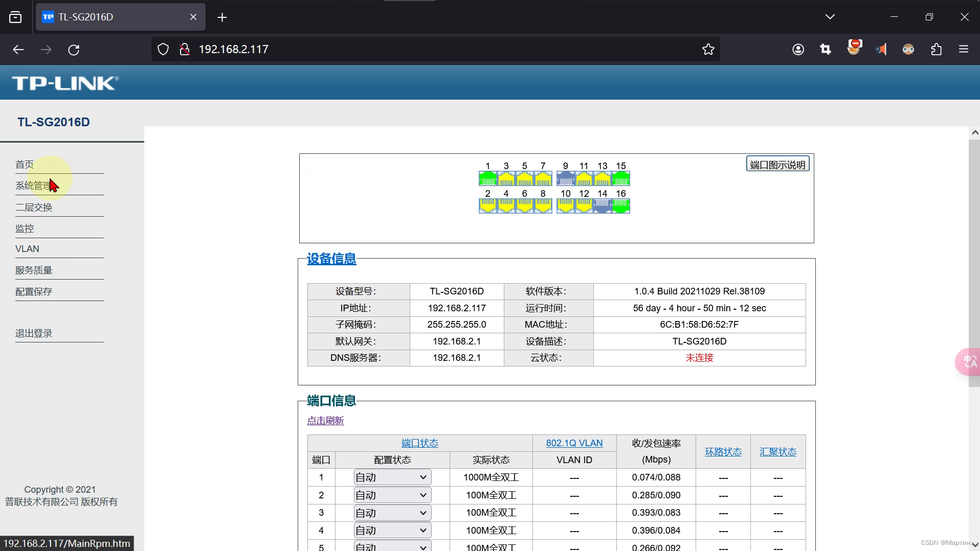Open VLAN in the sidebar
The height and width of the screenshot is (551, 980).
tap(27, 249)
